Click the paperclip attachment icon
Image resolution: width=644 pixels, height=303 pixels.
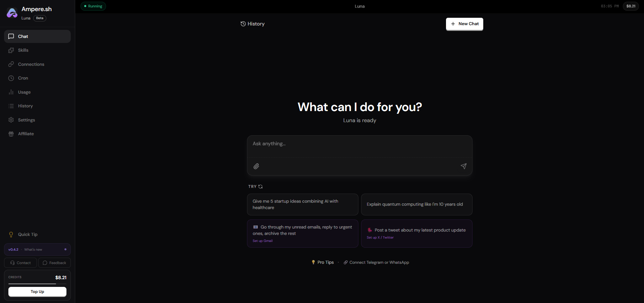[x=256, y=166]
